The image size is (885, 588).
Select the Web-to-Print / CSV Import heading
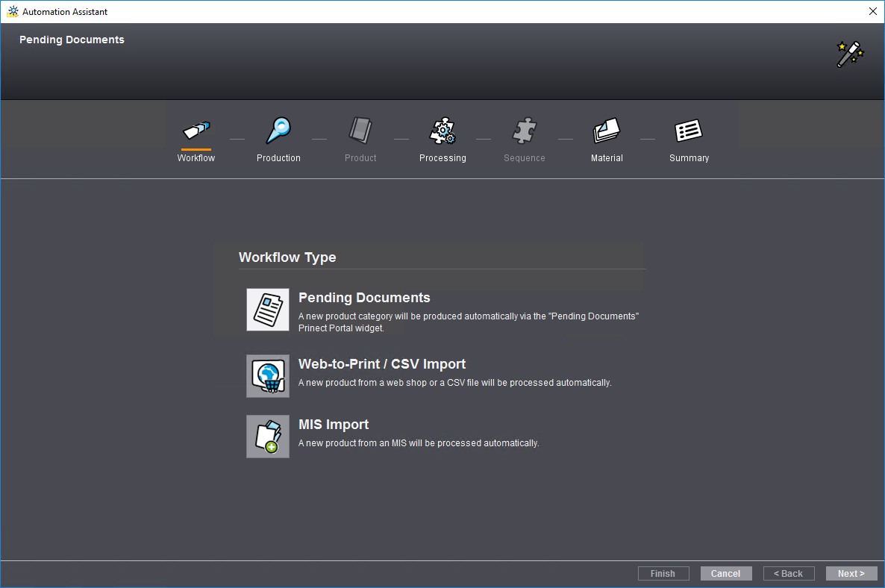coord(382,364)
